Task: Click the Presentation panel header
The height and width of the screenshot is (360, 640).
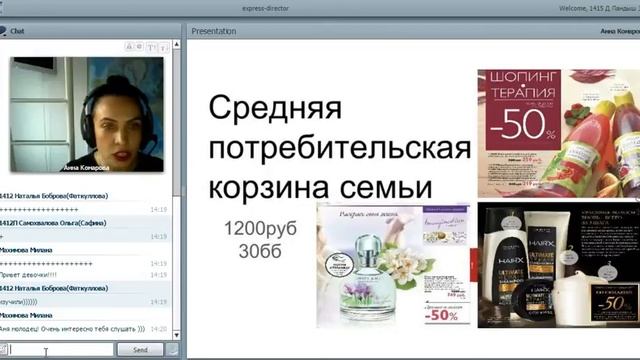Action: point(413,31)
